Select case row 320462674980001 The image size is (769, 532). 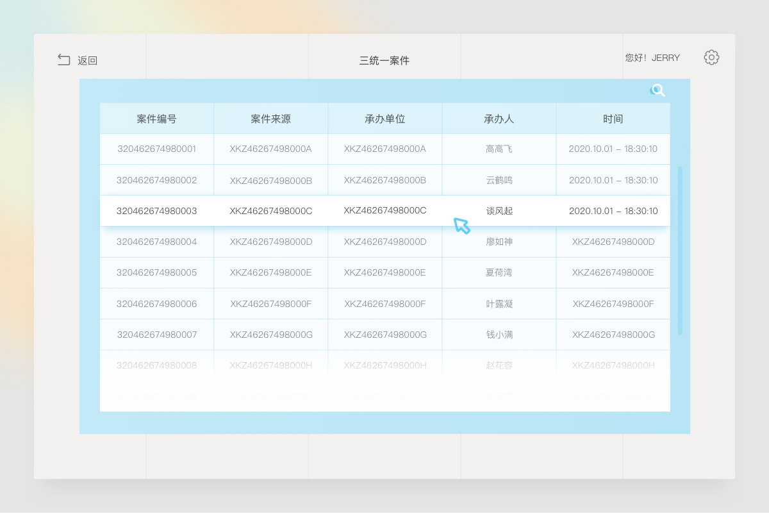pyautogui.click(x=157, y=149)
